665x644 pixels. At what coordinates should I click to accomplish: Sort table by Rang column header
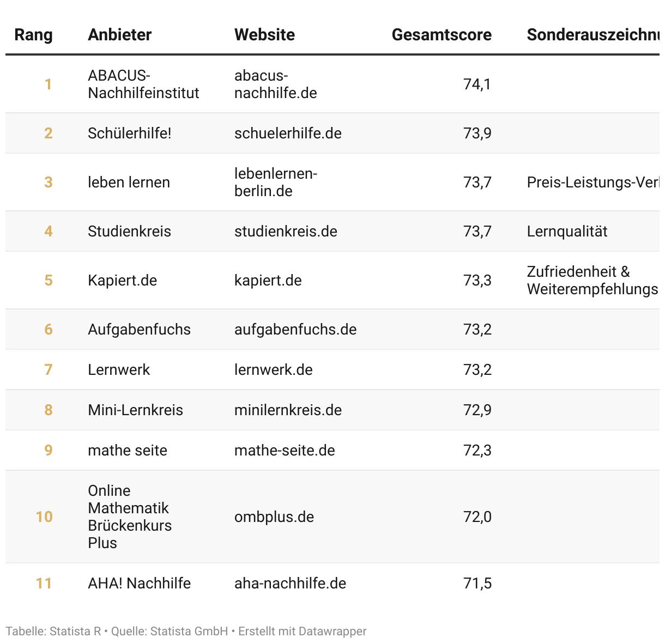(x=33, y=35)
